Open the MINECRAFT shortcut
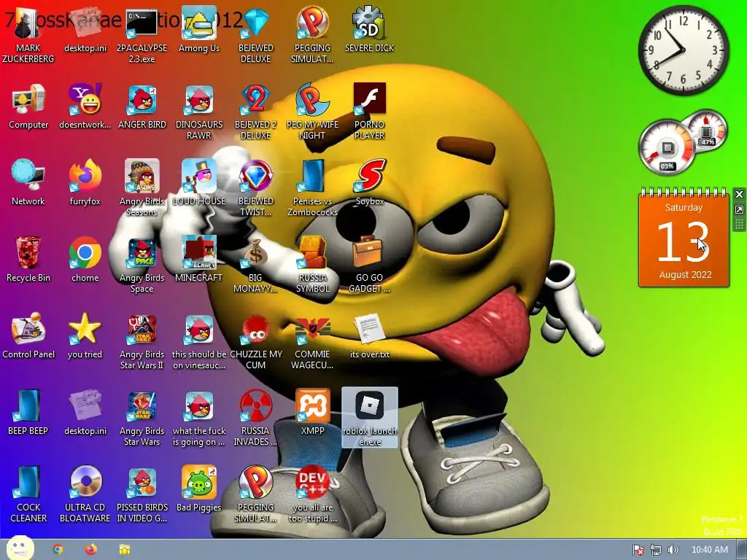The height and width of the screenshot is (560, 747). pyautogui.click(x=198, y=260)
